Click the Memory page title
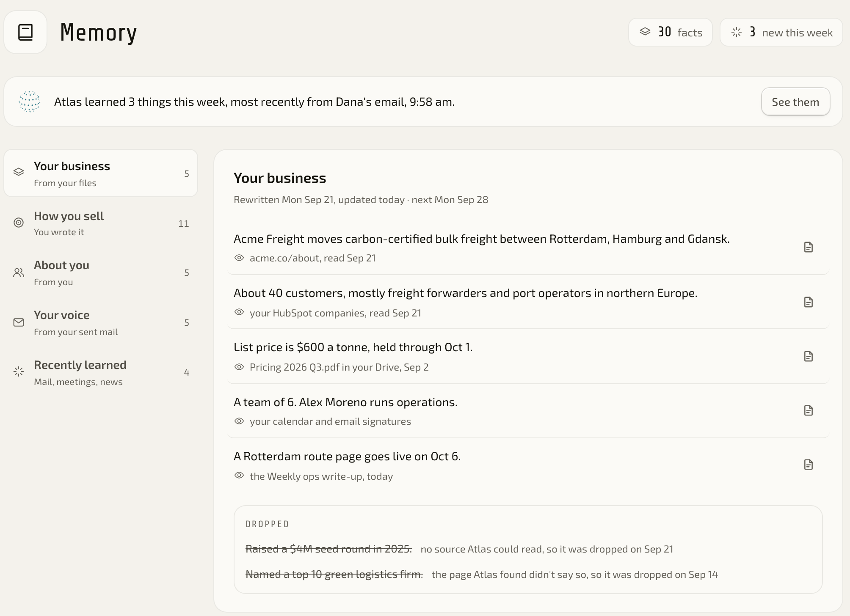 (99, 33)
